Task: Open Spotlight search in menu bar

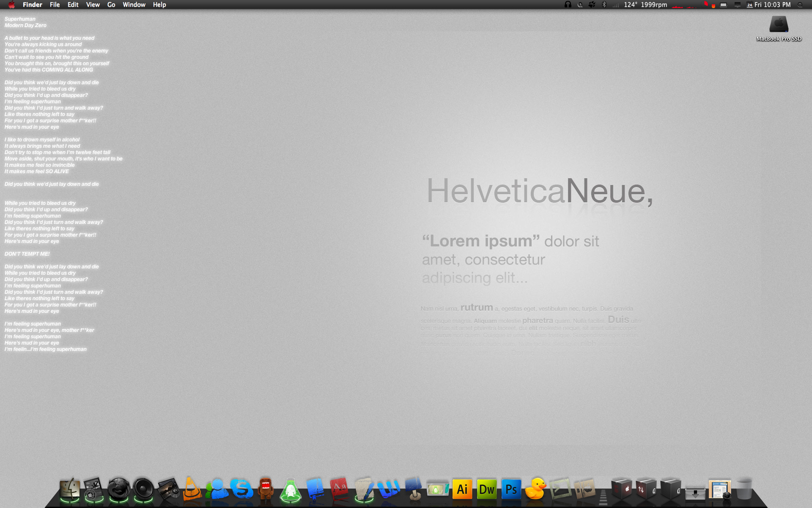Action: coord(800,5)
